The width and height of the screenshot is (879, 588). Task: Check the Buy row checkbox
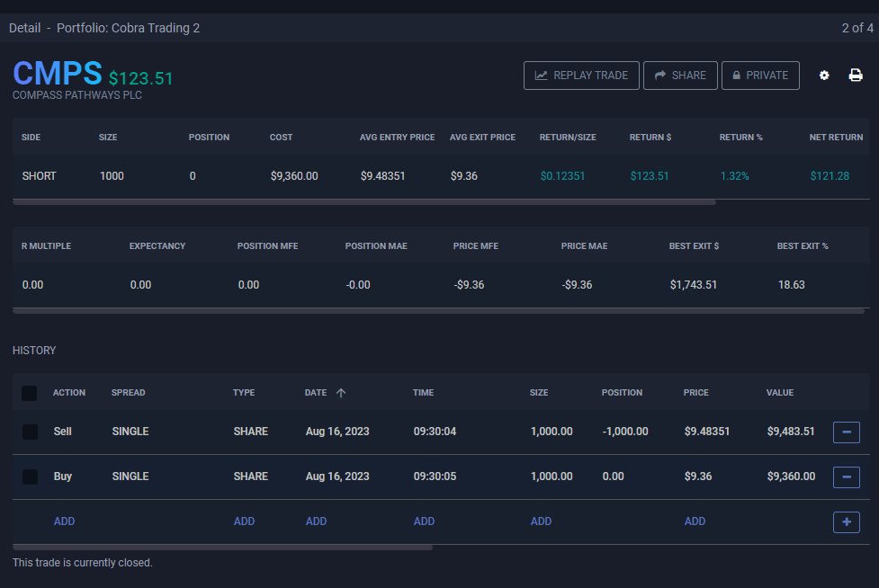pyautogui.click(x=30, y=477)
